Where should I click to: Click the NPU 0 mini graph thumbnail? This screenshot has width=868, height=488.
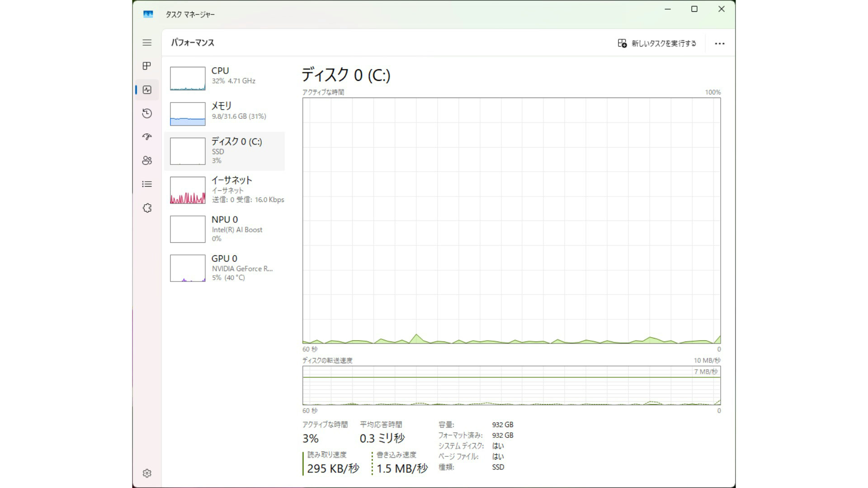coord(188,229)
